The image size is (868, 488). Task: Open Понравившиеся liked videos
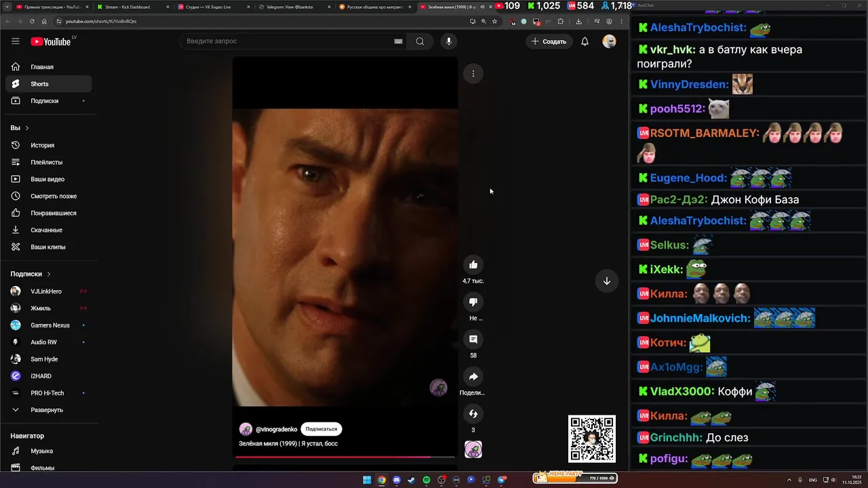click(x=48, y=213)
